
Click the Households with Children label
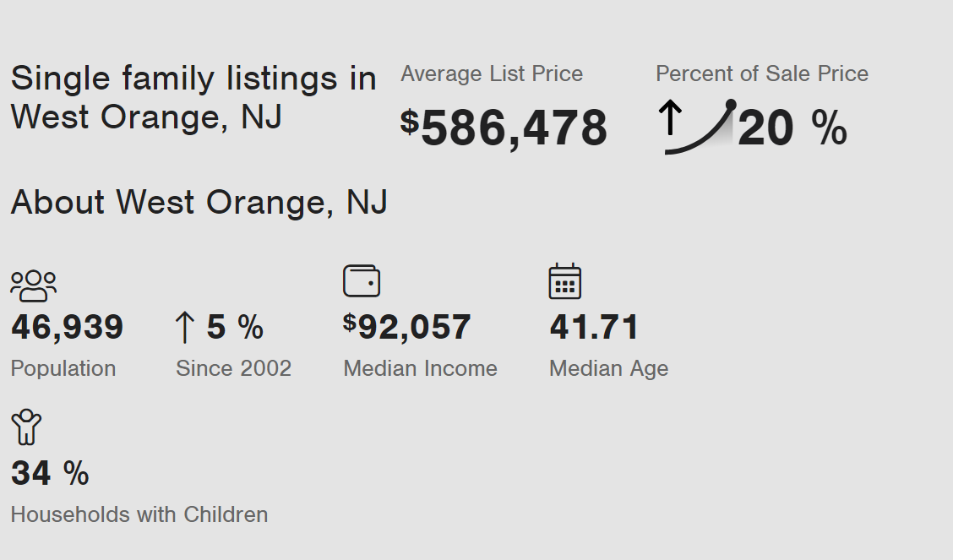coord(139,514)
